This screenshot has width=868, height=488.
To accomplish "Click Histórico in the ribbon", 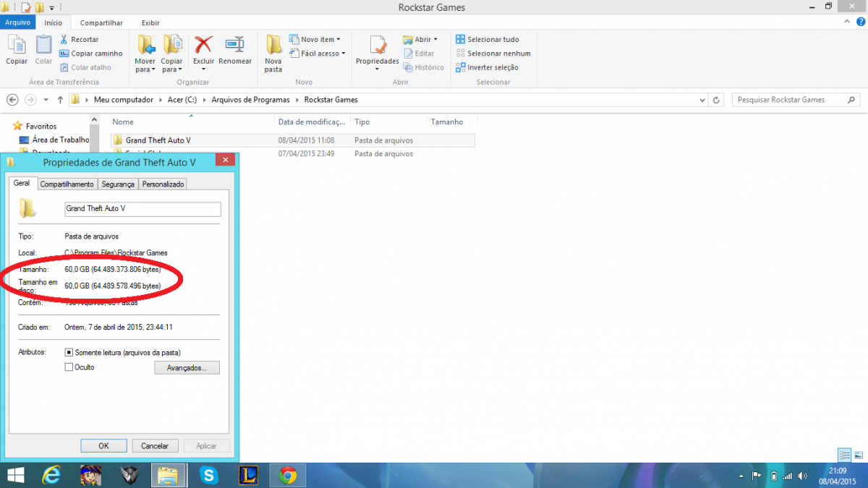I will point(423,67).
